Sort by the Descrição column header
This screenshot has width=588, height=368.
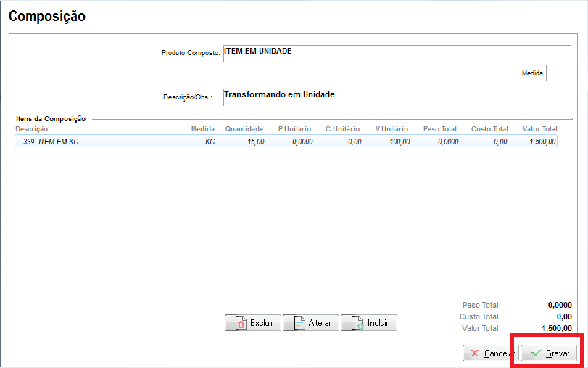coord(31,129)
